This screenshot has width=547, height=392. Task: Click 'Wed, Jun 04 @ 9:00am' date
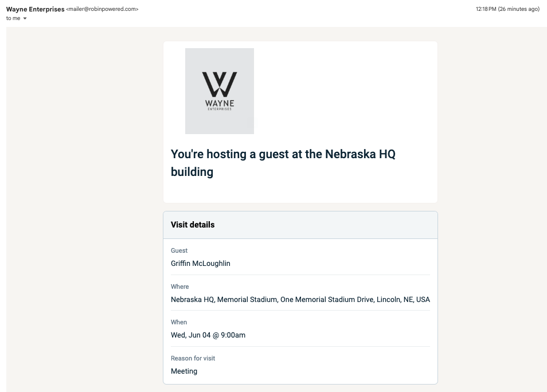pos(208,335)
